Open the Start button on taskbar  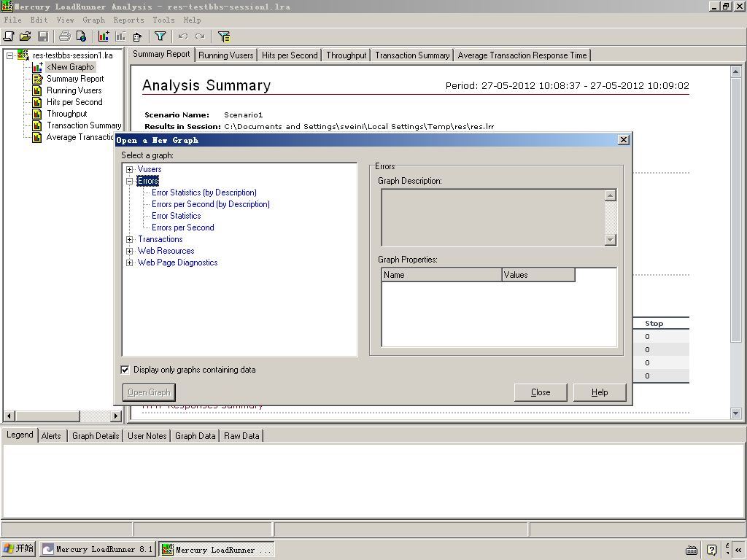tap(18, 549)
